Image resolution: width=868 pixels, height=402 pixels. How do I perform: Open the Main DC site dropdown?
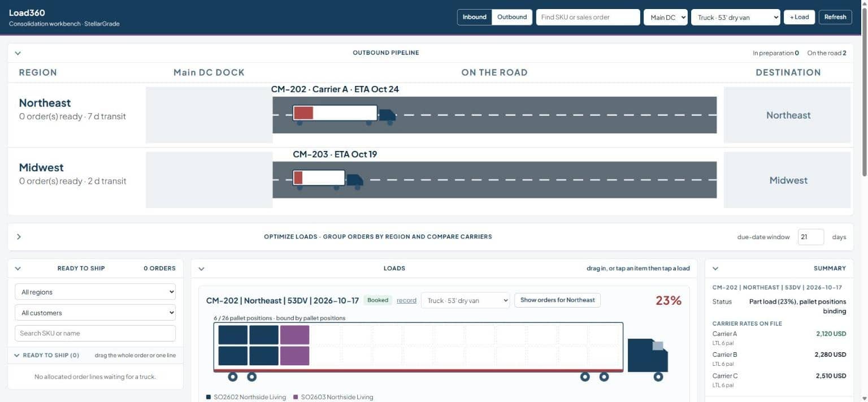coord(665,18)
